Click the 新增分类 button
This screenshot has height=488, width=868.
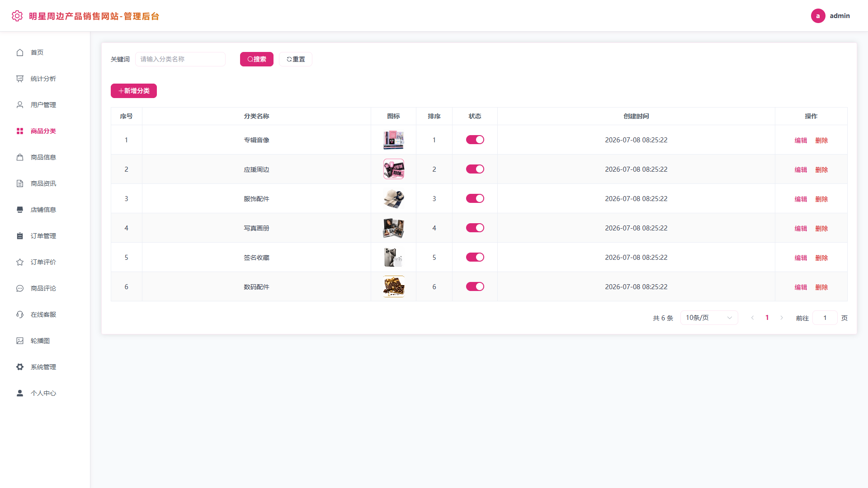[x=134, y=91]
